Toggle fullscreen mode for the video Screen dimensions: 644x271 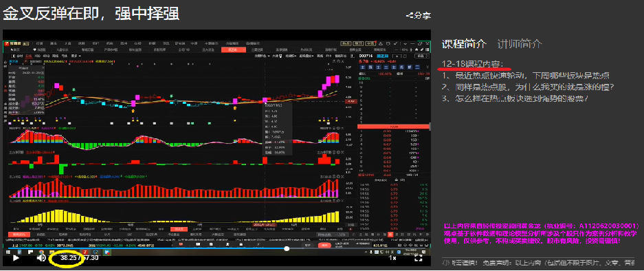(x=418, y=258)
